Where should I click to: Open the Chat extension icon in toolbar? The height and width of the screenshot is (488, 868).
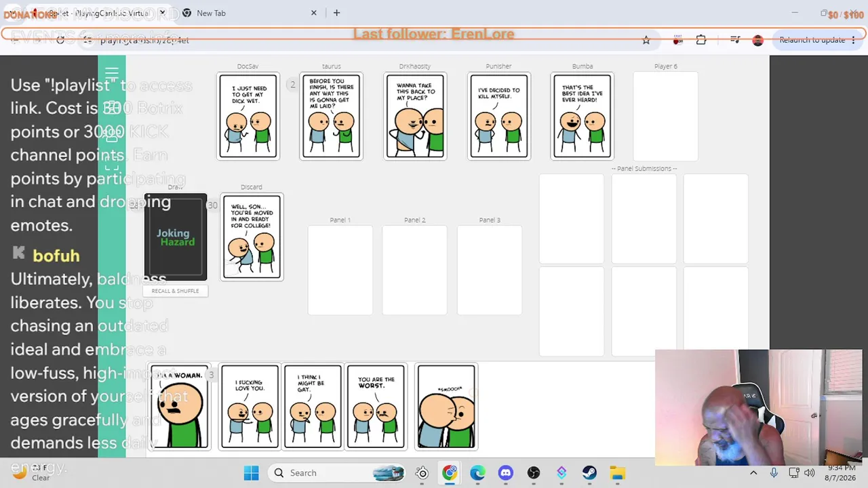coord(677,41)
